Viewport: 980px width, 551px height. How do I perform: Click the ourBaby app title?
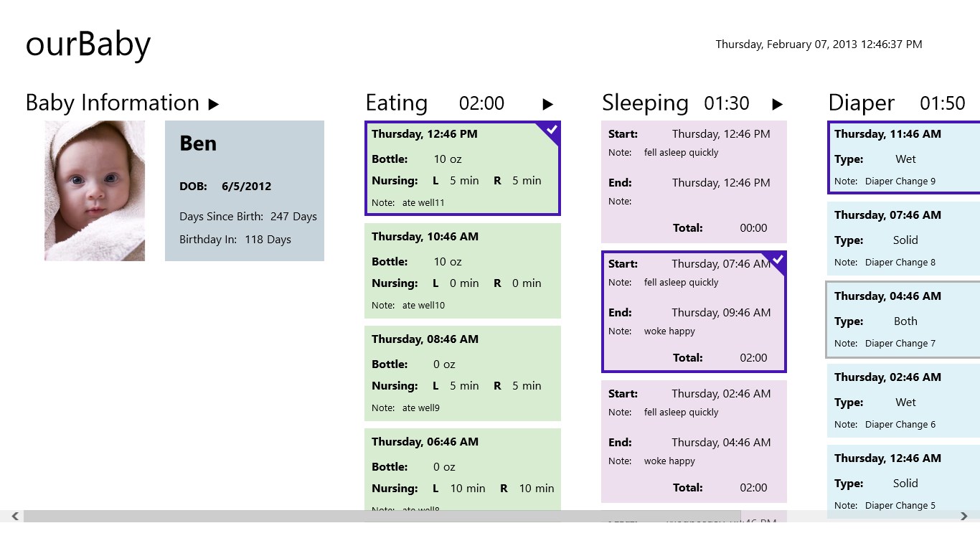[x=88, y=44]
